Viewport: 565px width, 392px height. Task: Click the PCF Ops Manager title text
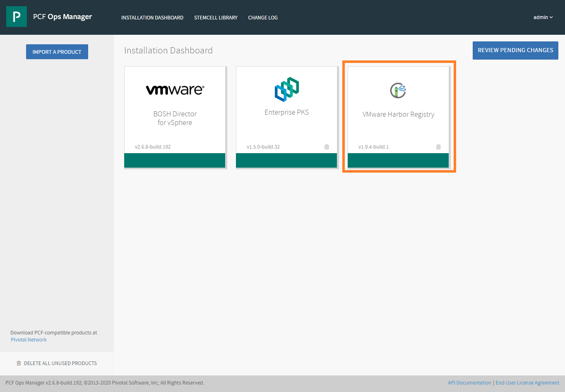click(63, 17)
